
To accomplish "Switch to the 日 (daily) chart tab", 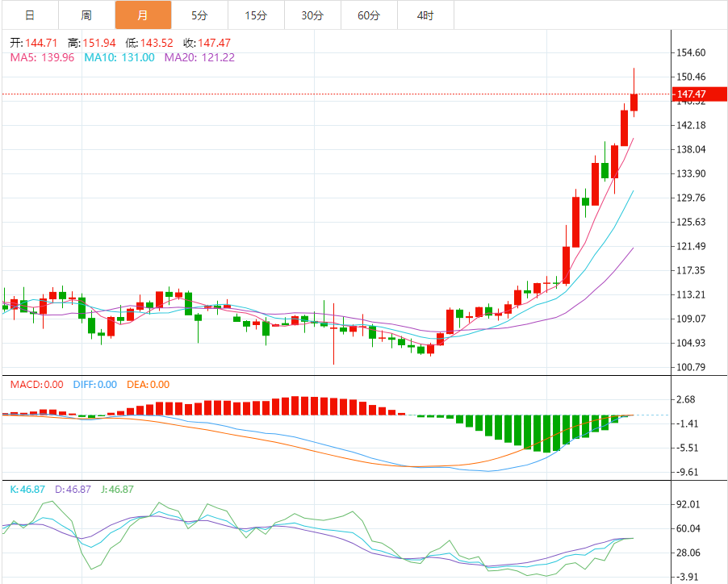I will tap(30, 15).
